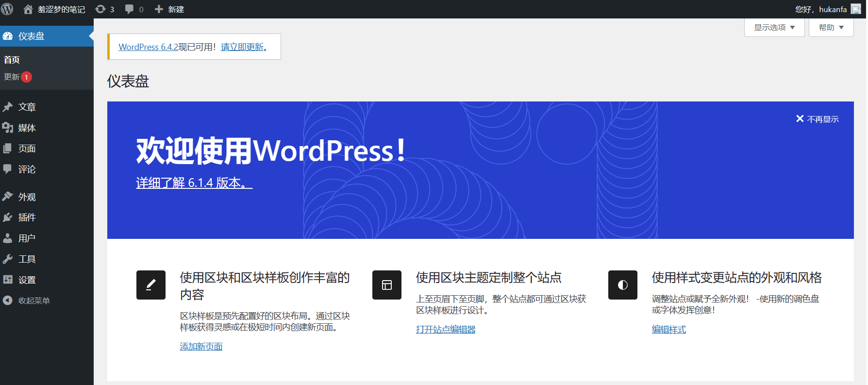Visit site via the home icon
This screenshot has height=385, width=868.
point(28,9)
